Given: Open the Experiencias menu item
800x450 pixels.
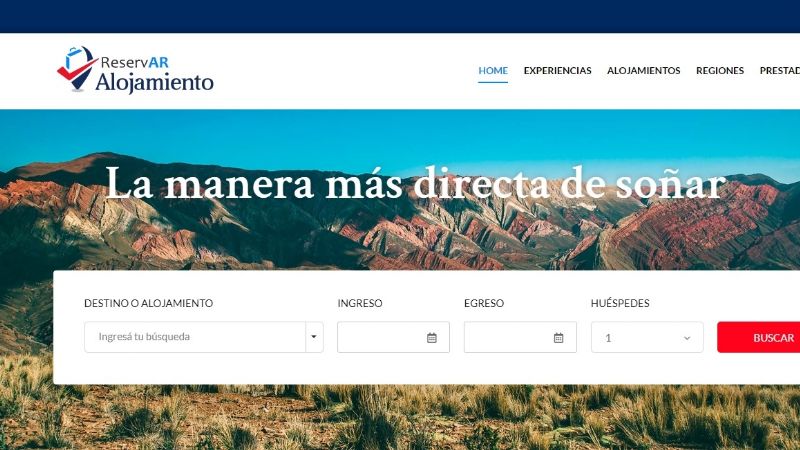Looking at the screenshot, I should pyautogui.click(x=557, y=70).
